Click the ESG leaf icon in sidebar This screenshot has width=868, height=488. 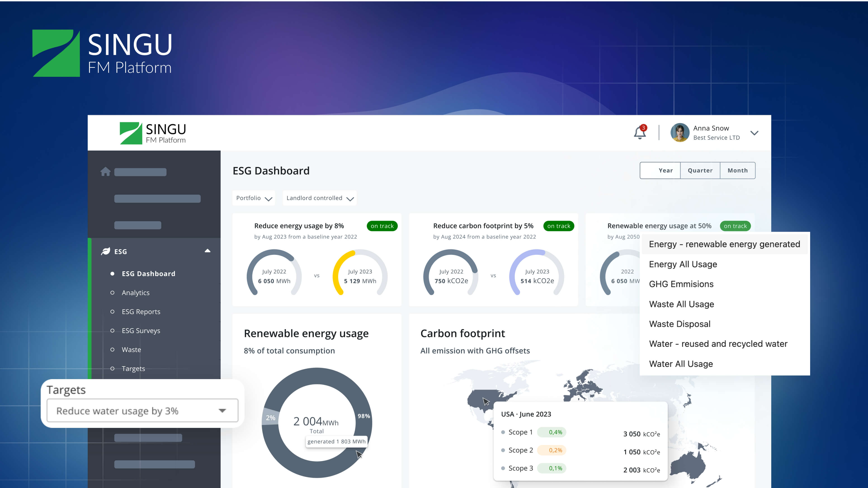(106, 251)
